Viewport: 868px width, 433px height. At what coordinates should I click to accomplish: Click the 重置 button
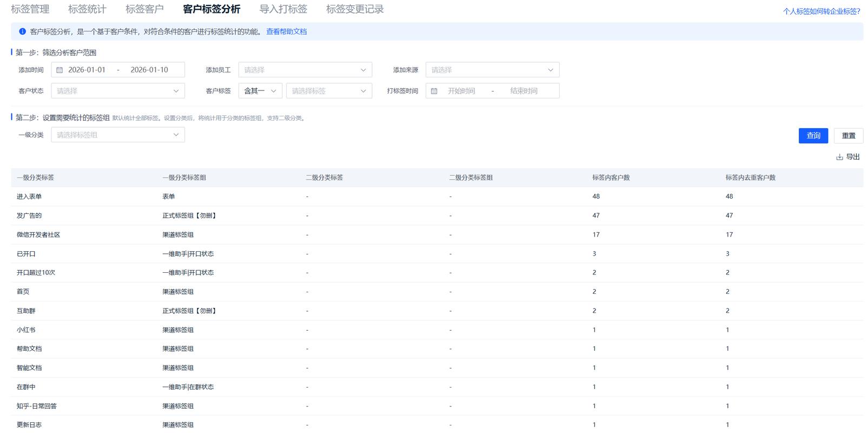(x=849, y=136)
